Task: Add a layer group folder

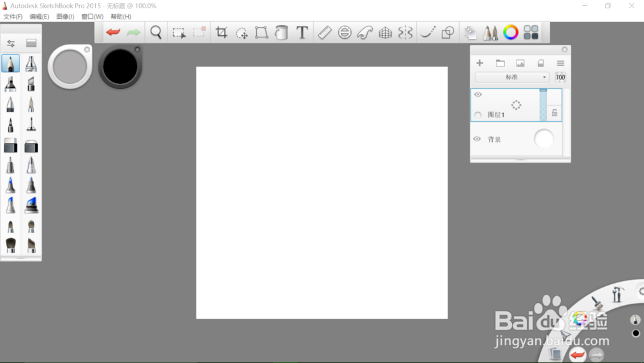Action: 500,63
